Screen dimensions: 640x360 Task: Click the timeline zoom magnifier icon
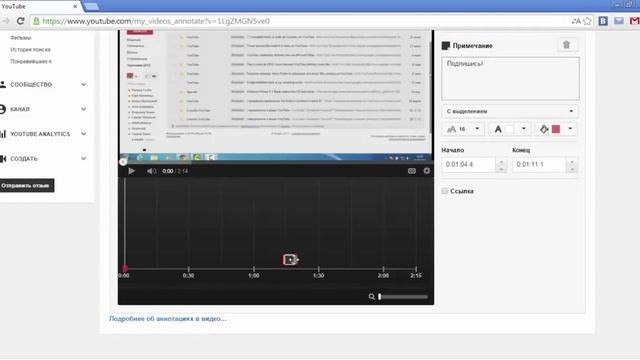pyautogui.click(x=371, y=297)
